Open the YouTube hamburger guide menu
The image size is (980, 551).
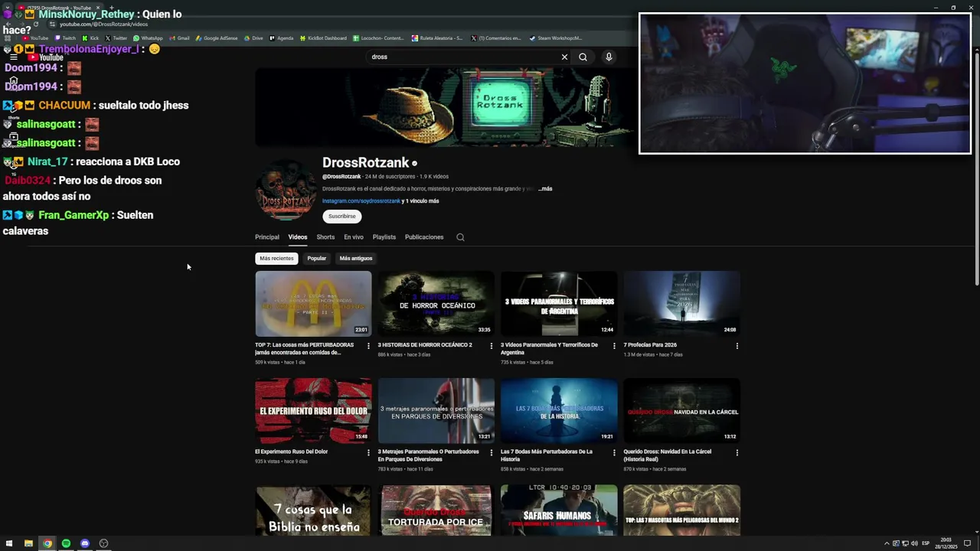(13, 57)
